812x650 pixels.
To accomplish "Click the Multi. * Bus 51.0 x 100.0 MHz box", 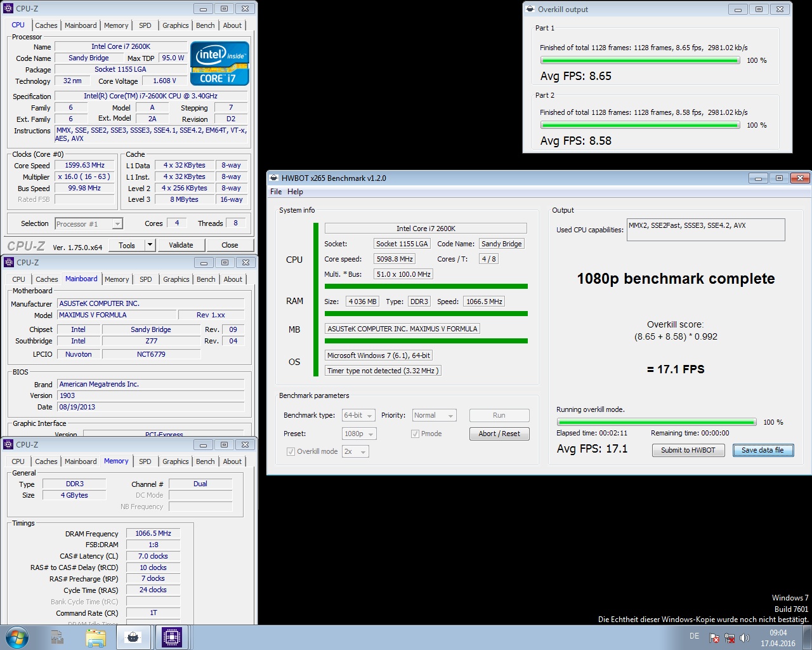I will pos(403,274).
